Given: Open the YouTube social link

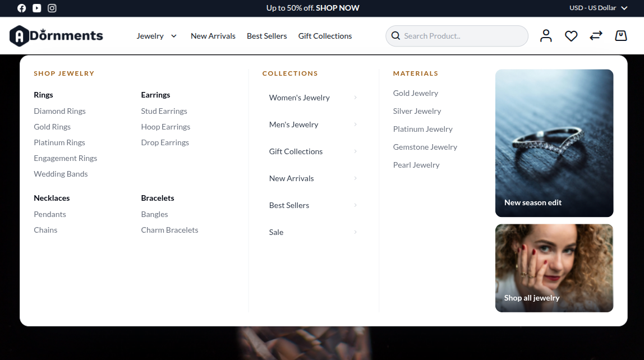Looking at the screenshot, I should 37,8.
